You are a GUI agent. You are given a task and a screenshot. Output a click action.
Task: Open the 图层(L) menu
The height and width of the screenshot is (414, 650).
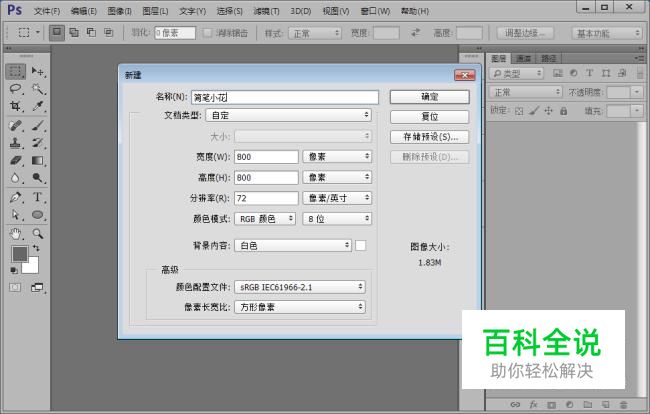point(155,11)
